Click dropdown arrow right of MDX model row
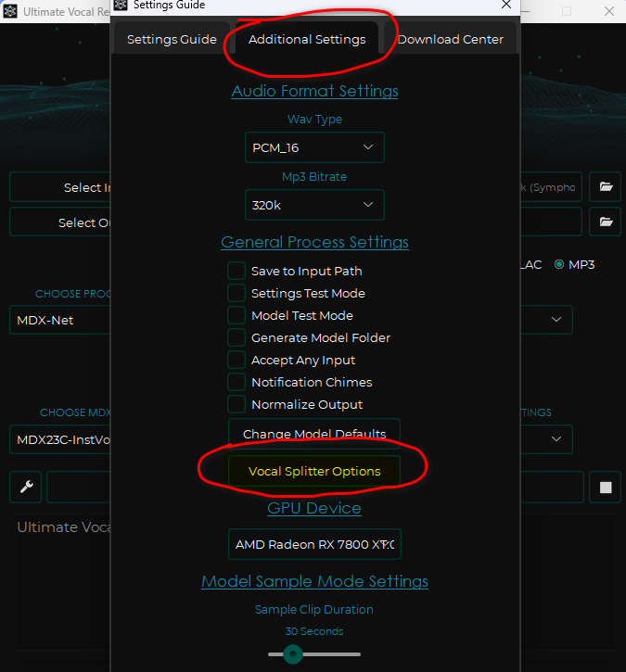The image size is (626, 672). 556,439
